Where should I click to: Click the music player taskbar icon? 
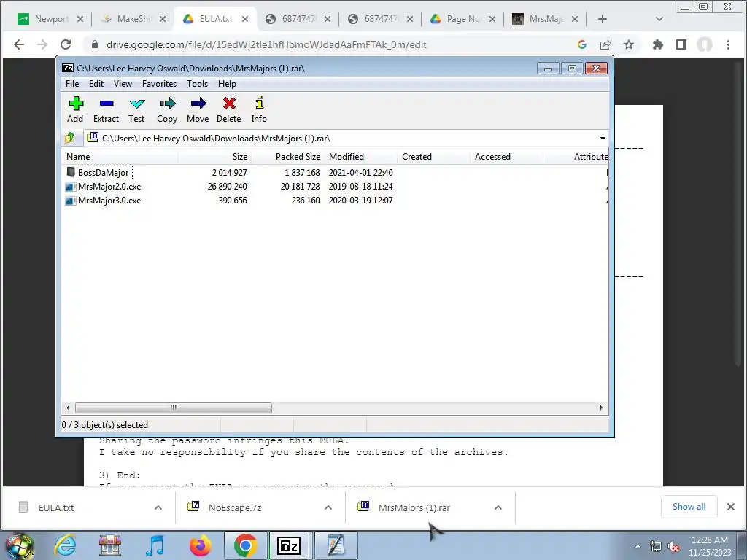[155, 545]
